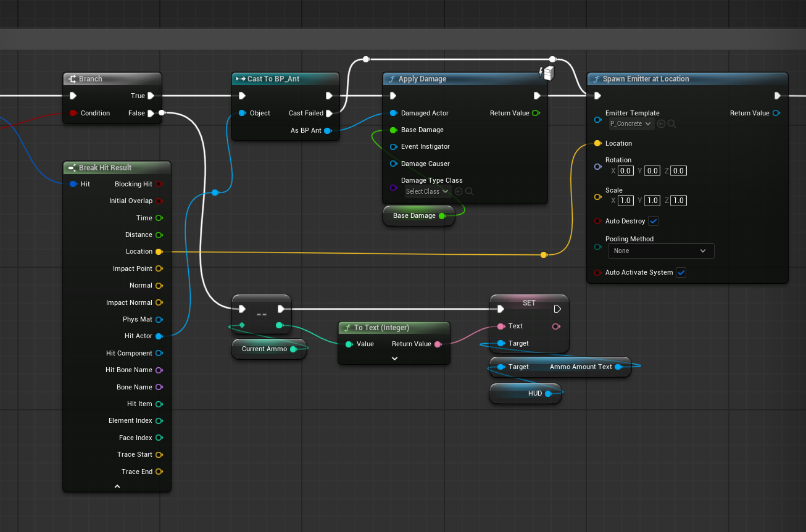Collapse the Break Hit Result node pins

117,486
